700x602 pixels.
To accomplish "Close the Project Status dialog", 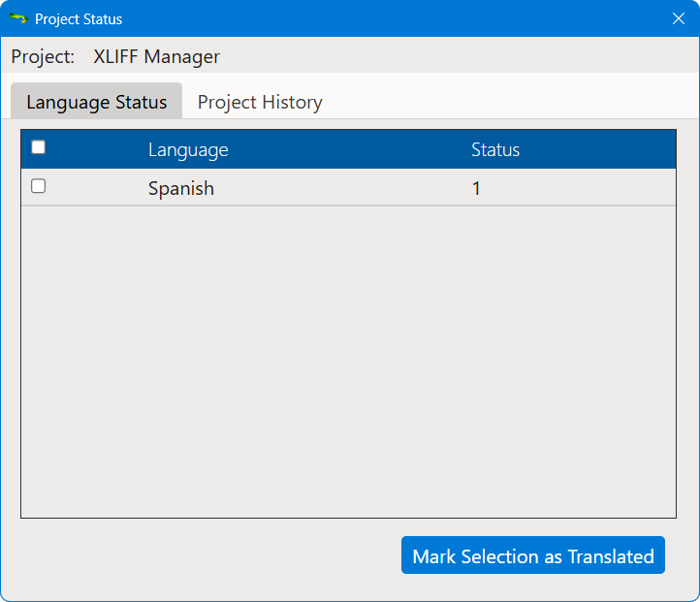I will 678,18.
